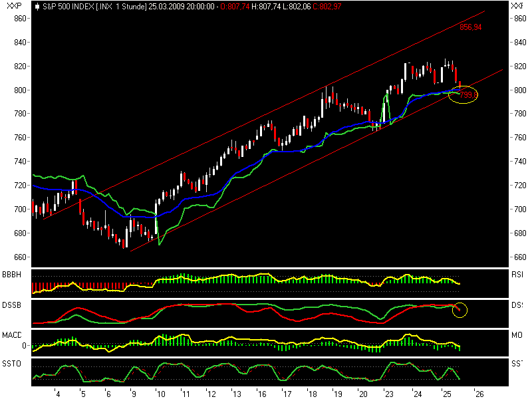Click the '12 date on the time axis

[211, 394]
